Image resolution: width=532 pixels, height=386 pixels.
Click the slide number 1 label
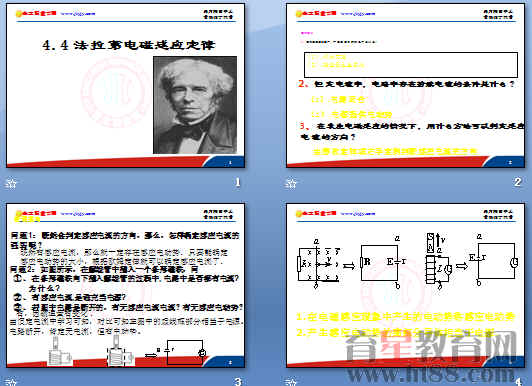point(238,182)
